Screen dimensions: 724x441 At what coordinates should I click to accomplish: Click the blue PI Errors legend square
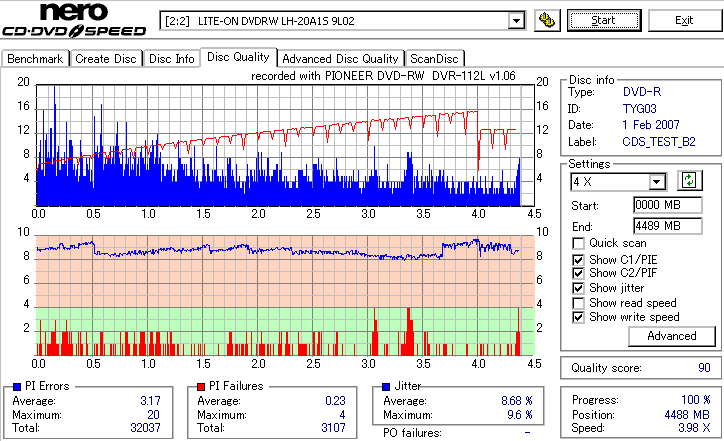(x=17, y=387)
